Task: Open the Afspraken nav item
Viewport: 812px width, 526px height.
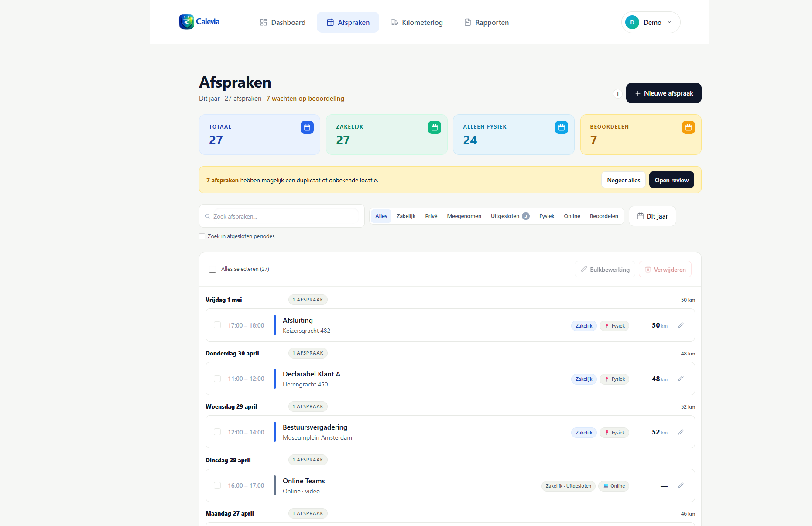Action: (348, 22)
